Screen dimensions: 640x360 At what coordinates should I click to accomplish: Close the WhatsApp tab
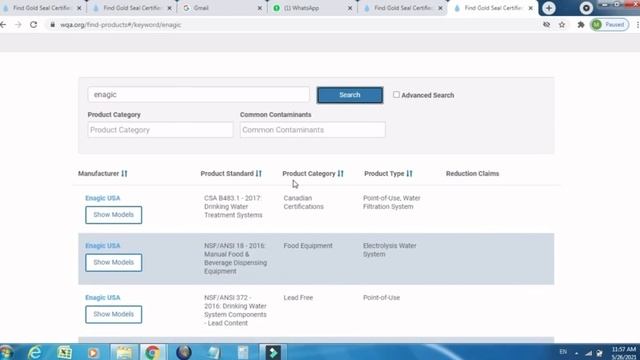[x=350, y=8]
